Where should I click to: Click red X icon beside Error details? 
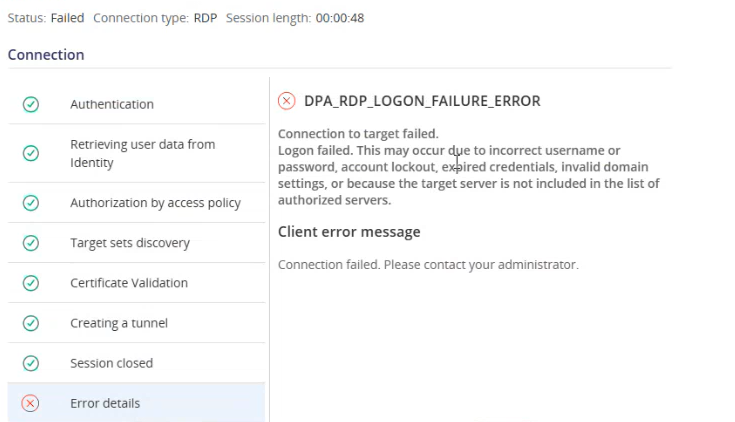[31, 403]
